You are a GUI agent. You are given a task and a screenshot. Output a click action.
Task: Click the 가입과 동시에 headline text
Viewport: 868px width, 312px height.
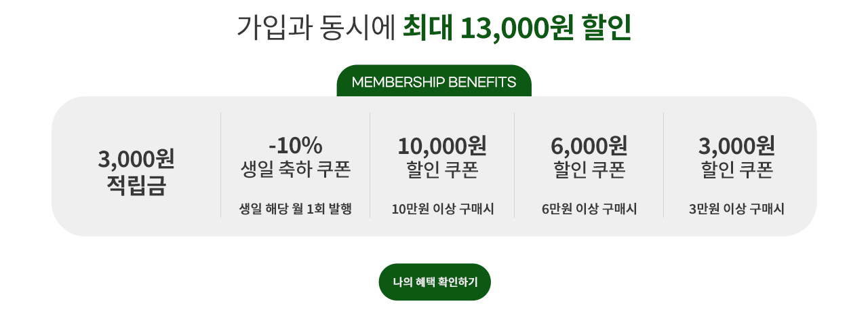pos(315,27)
